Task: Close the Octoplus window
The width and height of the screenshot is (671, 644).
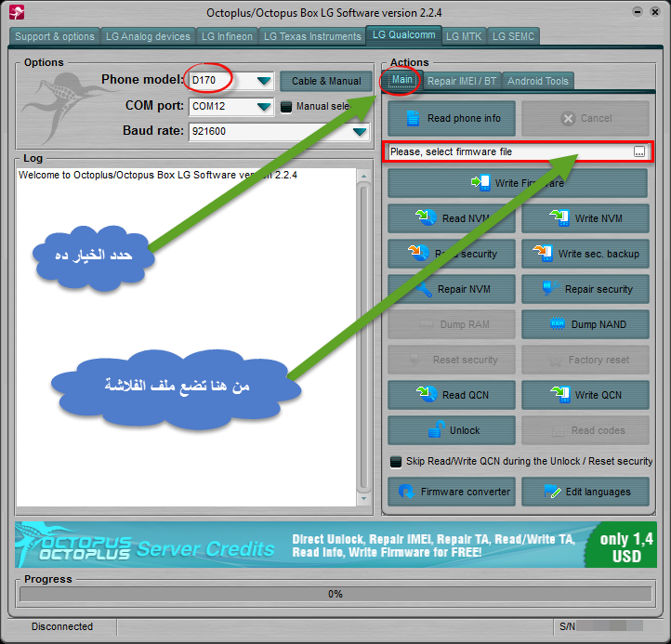Action: (x=655, y=12)
